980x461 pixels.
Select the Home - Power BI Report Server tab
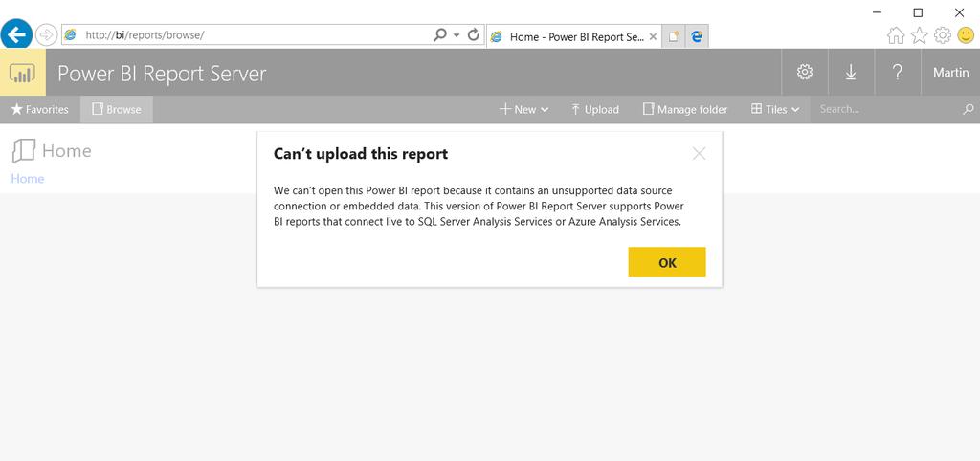pos(574,37)
